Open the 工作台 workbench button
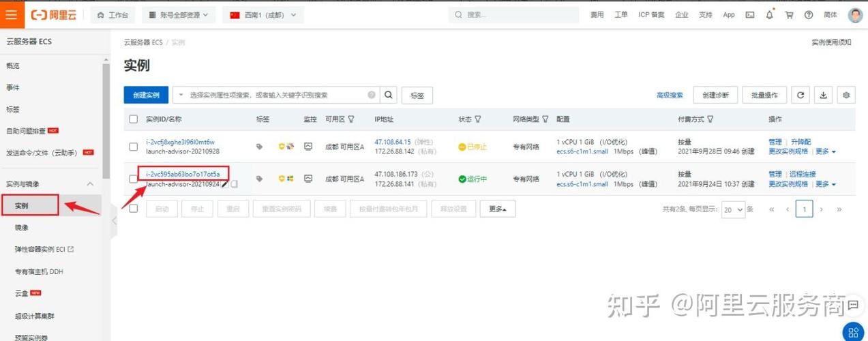The height and width of the screenshot is (341, 868). pyautogui.click(x=113, y=15)
